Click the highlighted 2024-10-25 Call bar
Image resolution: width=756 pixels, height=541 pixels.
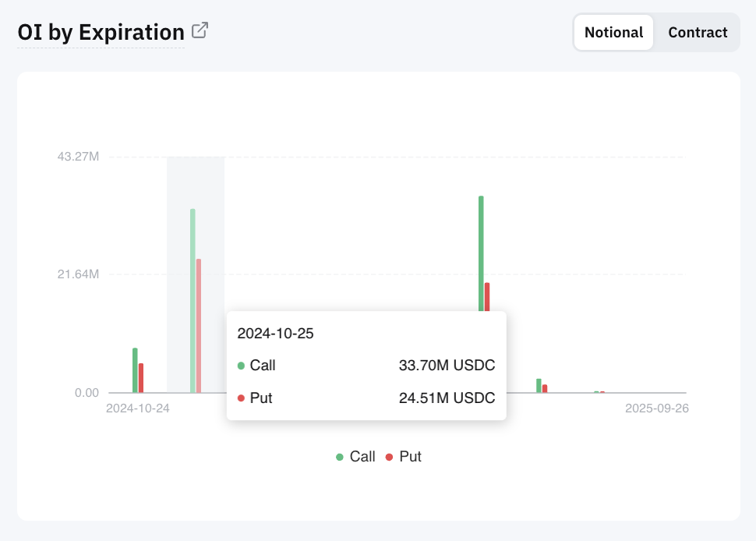[193, 301]
